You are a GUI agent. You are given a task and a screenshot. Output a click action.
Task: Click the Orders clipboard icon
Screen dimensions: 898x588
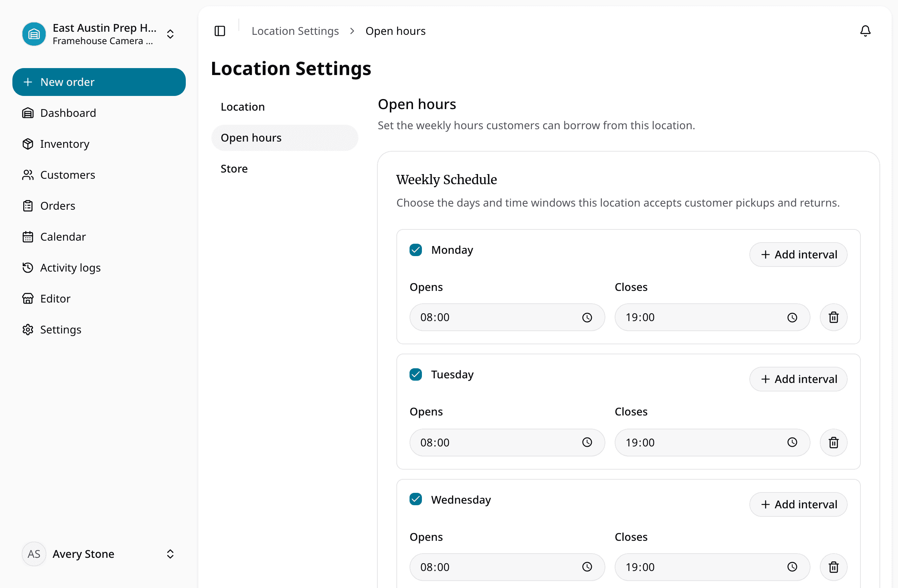[28, 206]
